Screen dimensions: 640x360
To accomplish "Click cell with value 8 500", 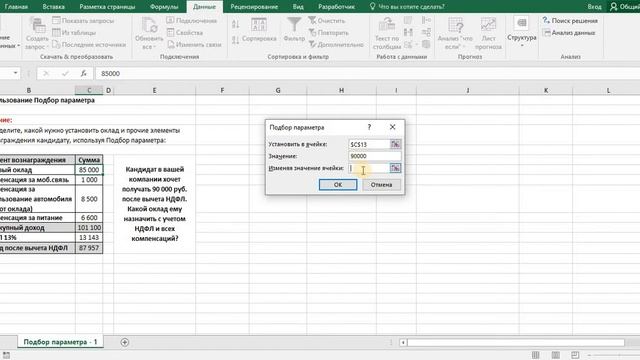I will pos(89,199).
